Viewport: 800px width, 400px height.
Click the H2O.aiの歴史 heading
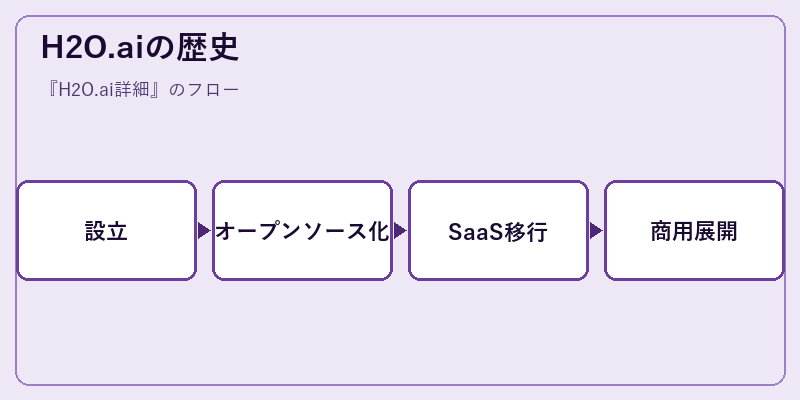(x=140, y=48)
